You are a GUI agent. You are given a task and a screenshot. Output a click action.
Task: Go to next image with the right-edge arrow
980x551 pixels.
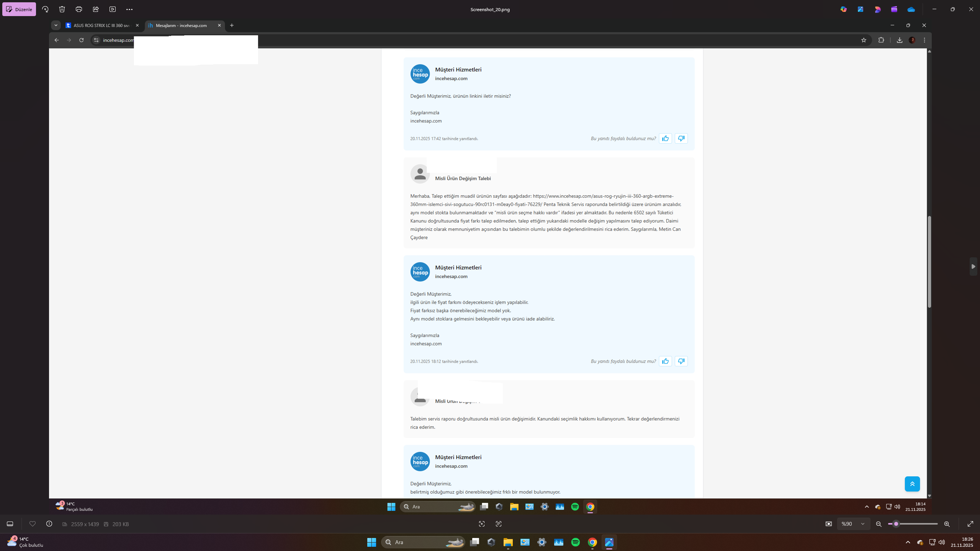coord(973,267)
